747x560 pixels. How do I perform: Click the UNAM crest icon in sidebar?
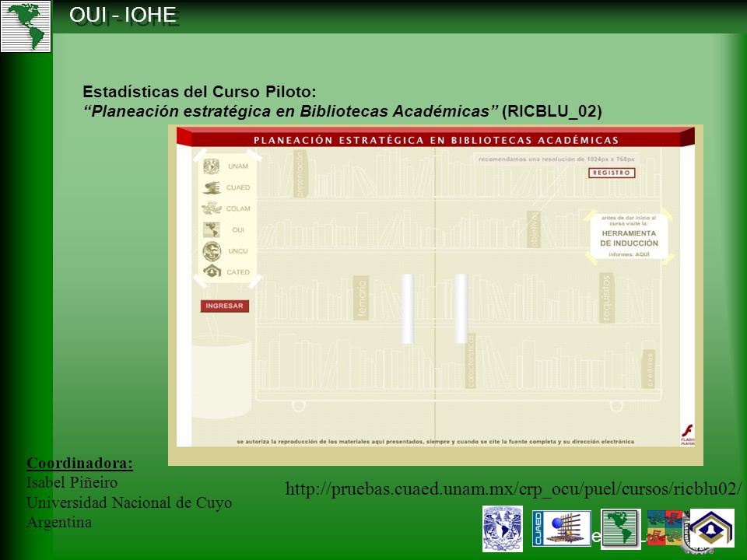point(211,166)
